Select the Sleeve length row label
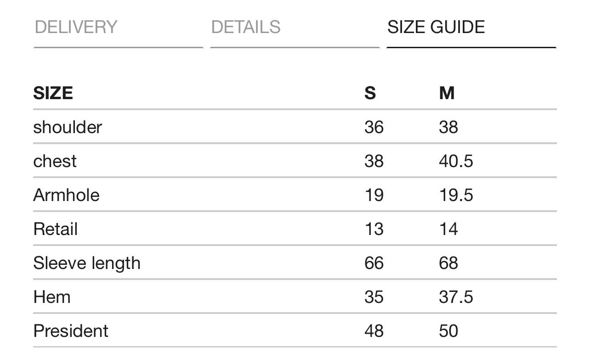Image resolution: width=590 pixels, height=364 pixels. (x=87, y=263)
